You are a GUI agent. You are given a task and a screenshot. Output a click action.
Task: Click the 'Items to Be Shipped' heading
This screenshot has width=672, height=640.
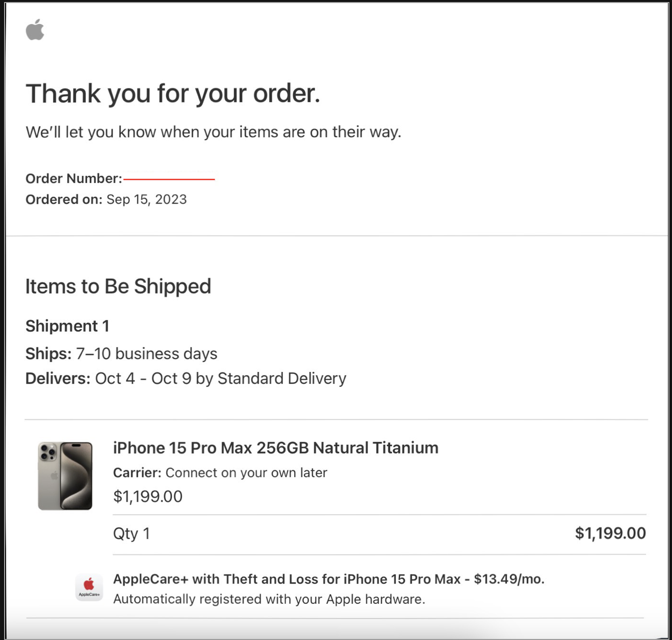(x=118, y=286)
